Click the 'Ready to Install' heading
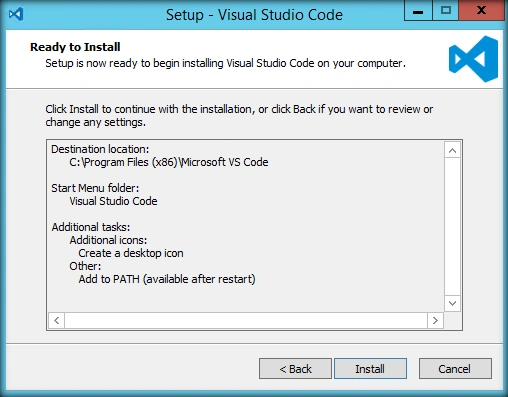This screenshot has width=508, height=397. [x=75, y=47]
